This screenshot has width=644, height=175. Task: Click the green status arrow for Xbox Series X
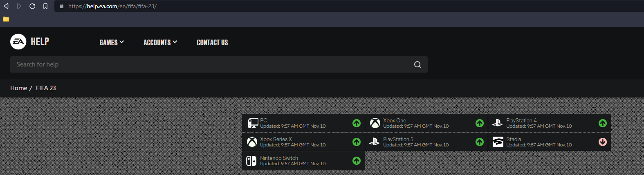[357, 142]
